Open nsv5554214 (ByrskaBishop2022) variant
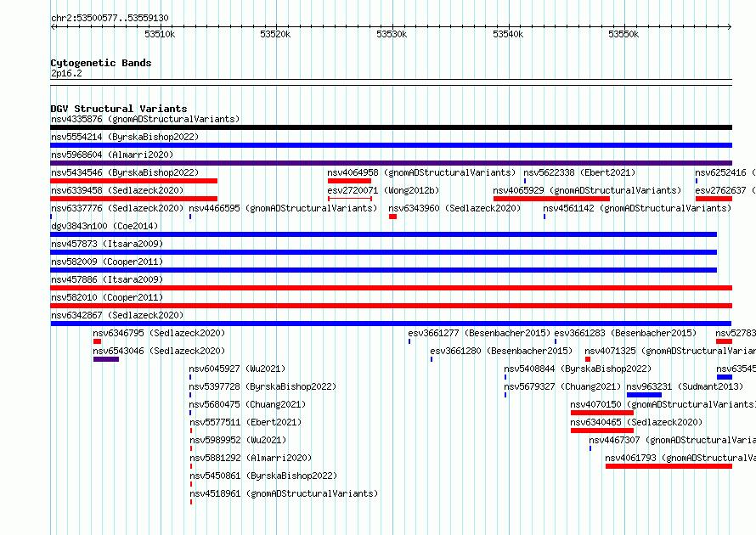The width and height of the screenshot is (756, 535). point(125,137)
